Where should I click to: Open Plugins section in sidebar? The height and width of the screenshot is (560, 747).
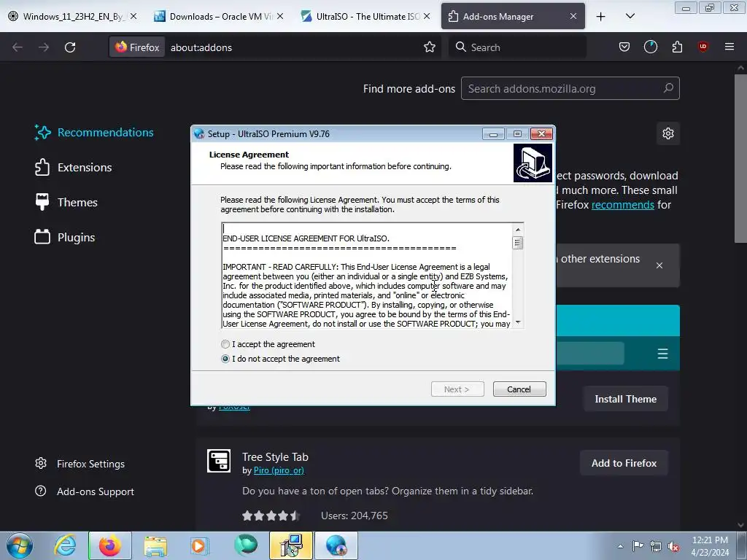pyautogui.click(x=65, y=237)
